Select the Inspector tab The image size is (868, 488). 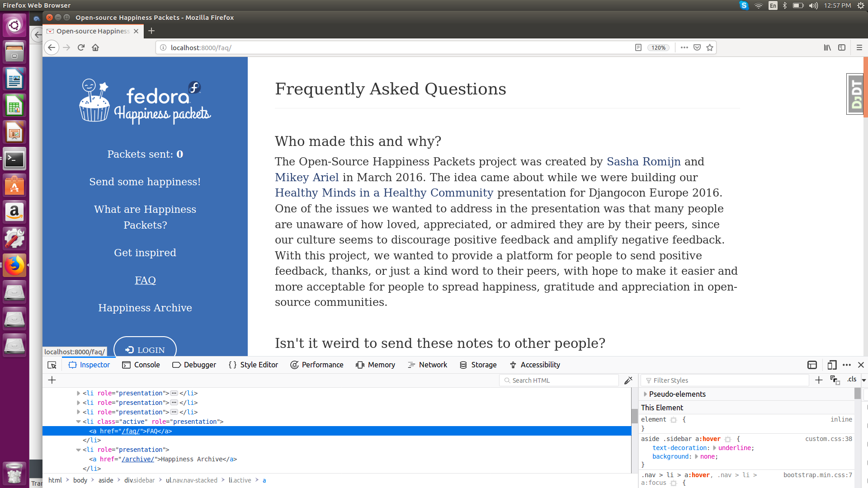89,365
